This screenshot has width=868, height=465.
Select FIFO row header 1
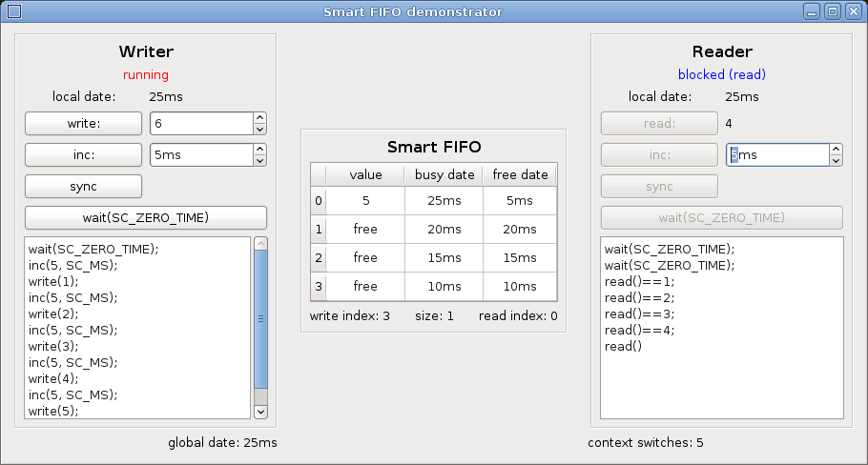(x=319, y=229)
